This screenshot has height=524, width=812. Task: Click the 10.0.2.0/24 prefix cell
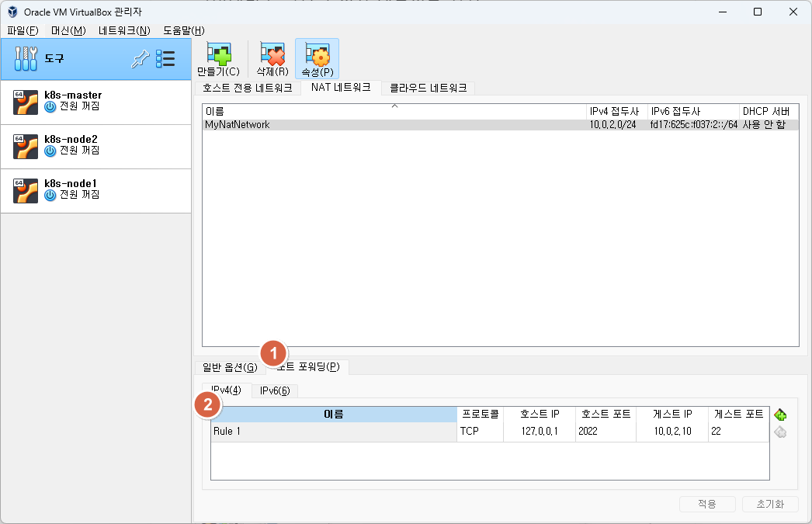[612, 125]
